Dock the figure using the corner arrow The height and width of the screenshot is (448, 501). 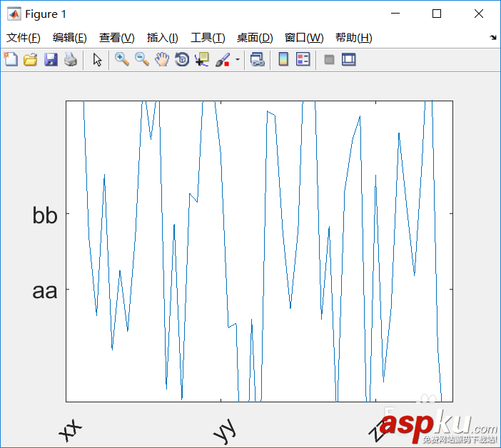pos(493,38)
